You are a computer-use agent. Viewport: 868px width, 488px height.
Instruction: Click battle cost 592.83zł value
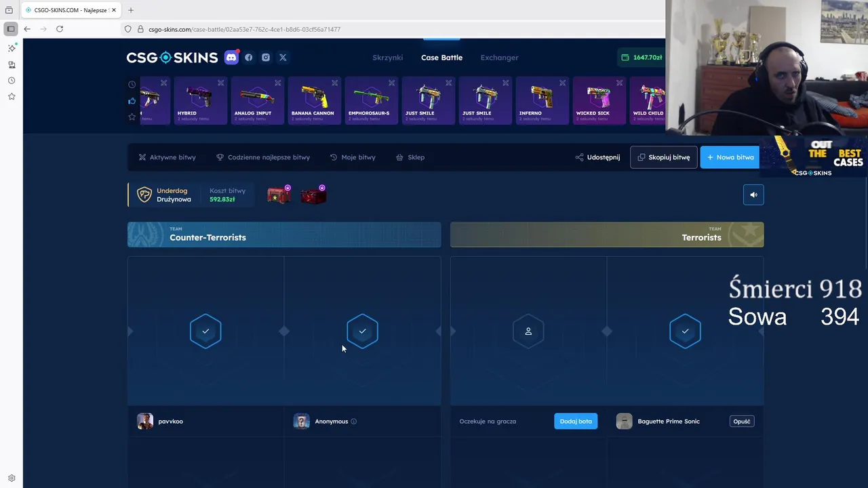[x=222, y=200]
